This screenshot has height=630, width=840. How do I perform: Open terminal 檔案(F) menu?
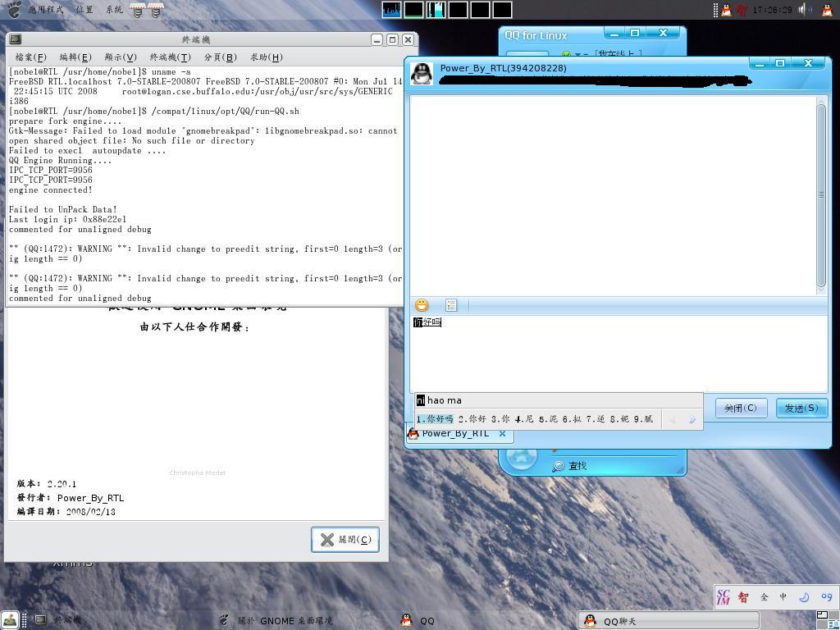(30, 57)
